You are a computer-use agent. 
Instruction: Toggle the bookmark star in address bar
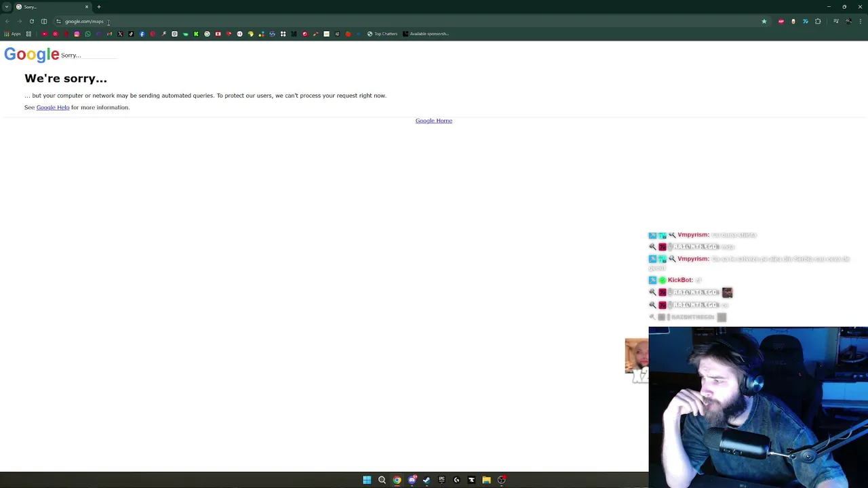764,21
